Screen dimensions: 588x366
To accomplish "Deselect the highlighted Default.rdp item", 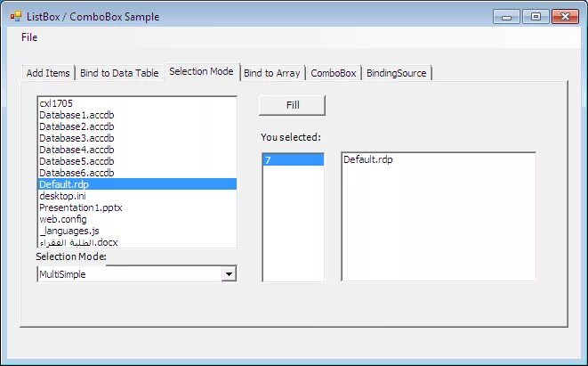I will tap(137, 184).
